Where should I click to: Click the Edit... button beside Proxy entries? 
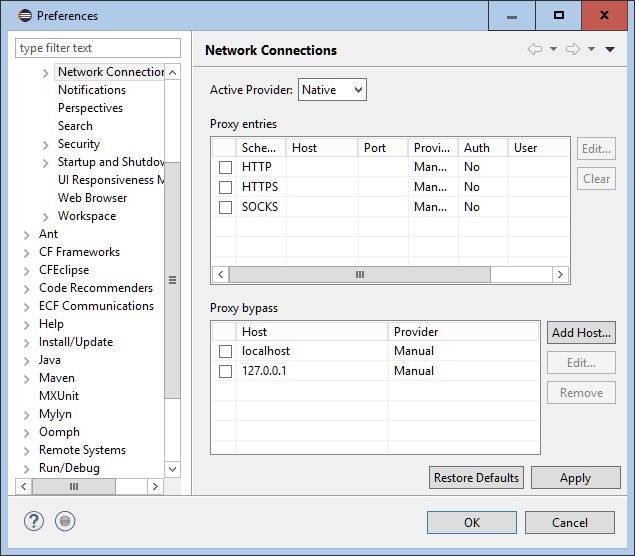point(596,149)
